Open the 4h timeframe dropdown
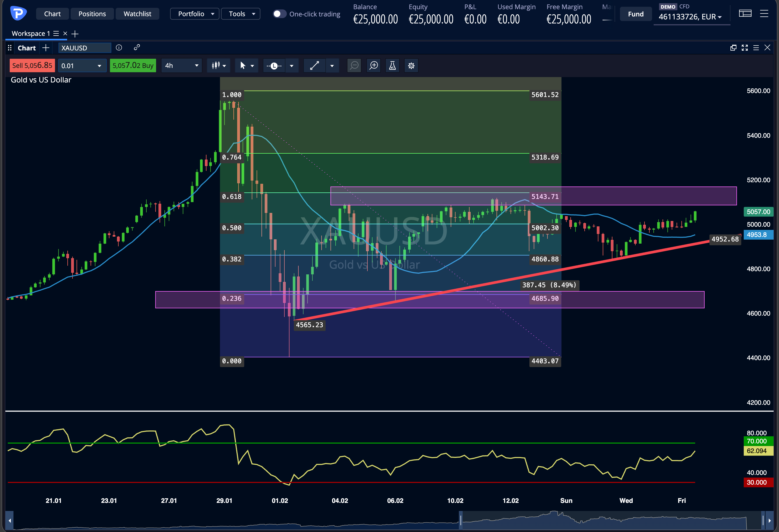 tap(181, 66)
